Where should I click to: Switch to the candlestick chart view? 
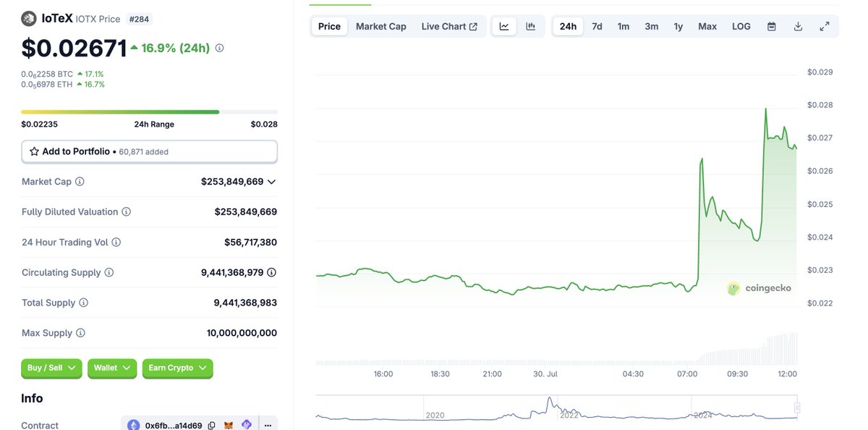coord(532,25)
